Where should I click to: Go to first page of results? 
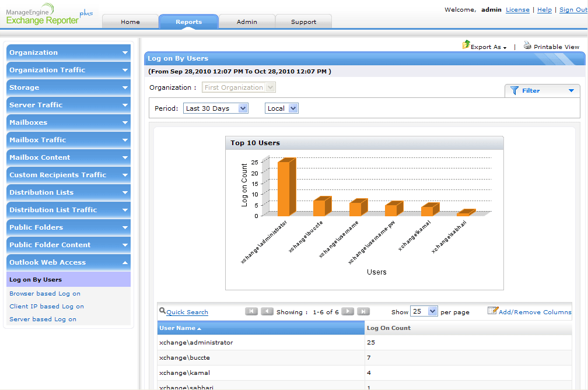click(251, 311)
